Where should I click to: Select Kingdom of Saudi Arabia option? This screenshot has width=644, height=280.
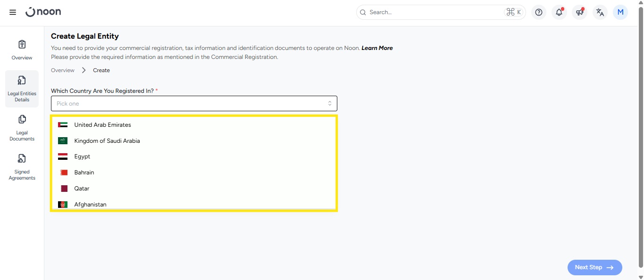[x=193, y=141]
